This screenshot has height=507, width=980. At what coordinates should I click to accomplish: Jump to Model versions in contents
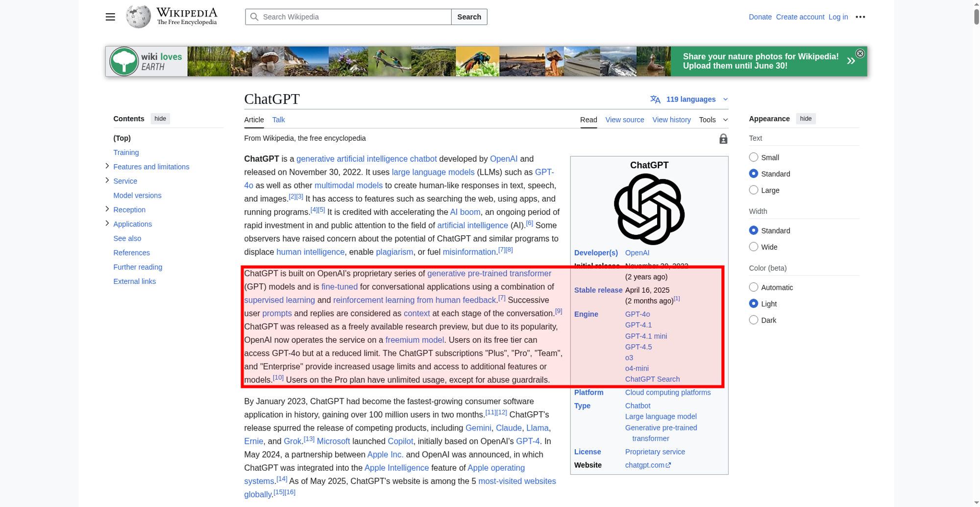tap(137, 195)
